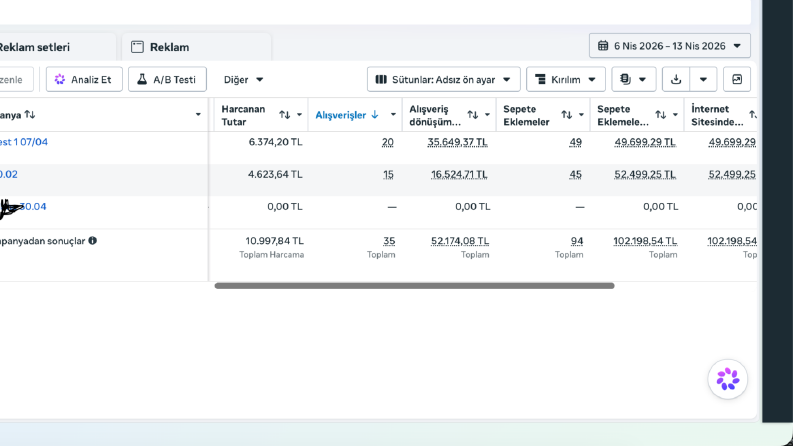Sort Alışverişler column down arrow
The height and width of the screenshot is (446, 793).
click(x=375, y=115)
